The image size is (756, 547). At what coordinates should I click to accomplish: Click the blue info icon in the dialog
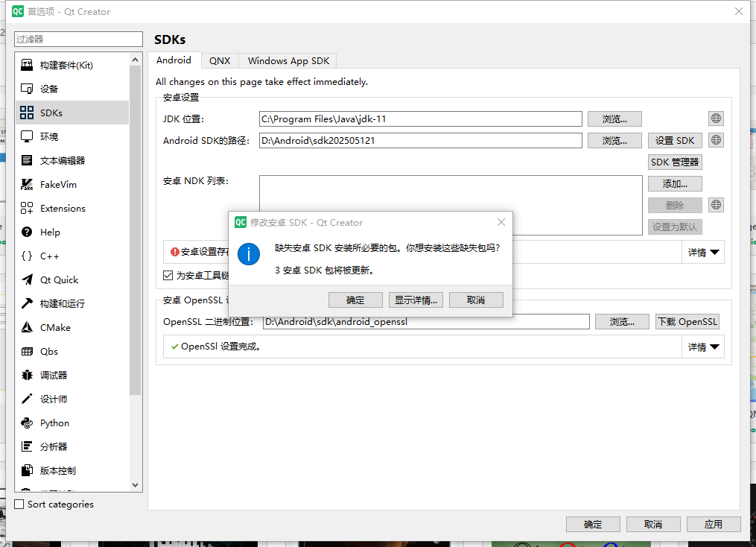249,254
